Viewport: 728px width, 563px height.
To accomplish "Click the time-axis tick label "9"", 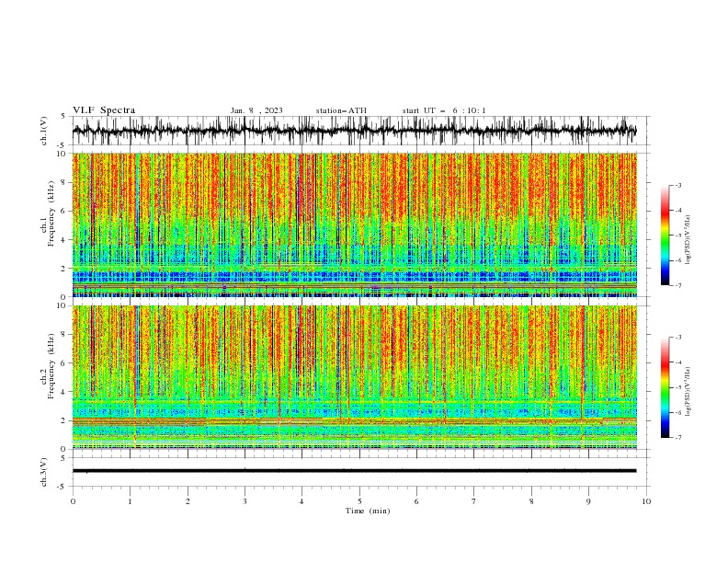I will point(588,501).
